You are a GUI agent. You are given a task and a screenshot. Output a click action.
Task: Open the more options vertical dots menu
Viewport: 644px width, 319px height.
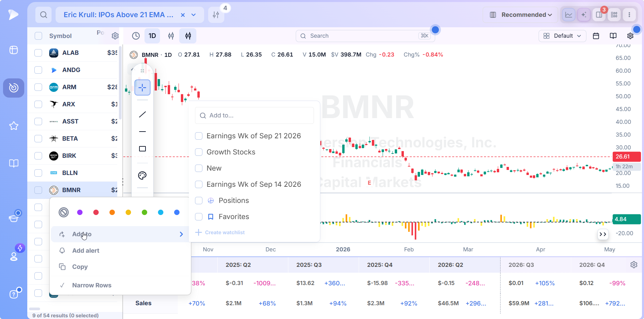(x=629, y=15)
